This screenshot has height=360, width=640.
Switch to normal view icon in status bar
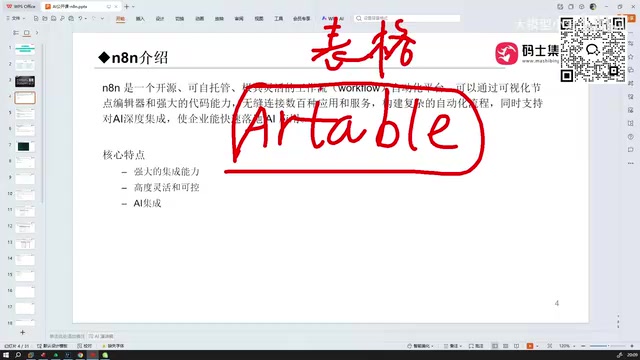coord(495,346)
